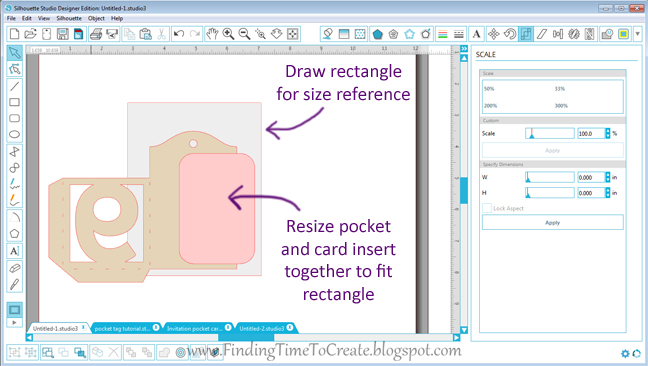Image resolution: width=648 pixels, height=366 pixels.
Task: Click the H height value field
Action: (x=591, y=193)
